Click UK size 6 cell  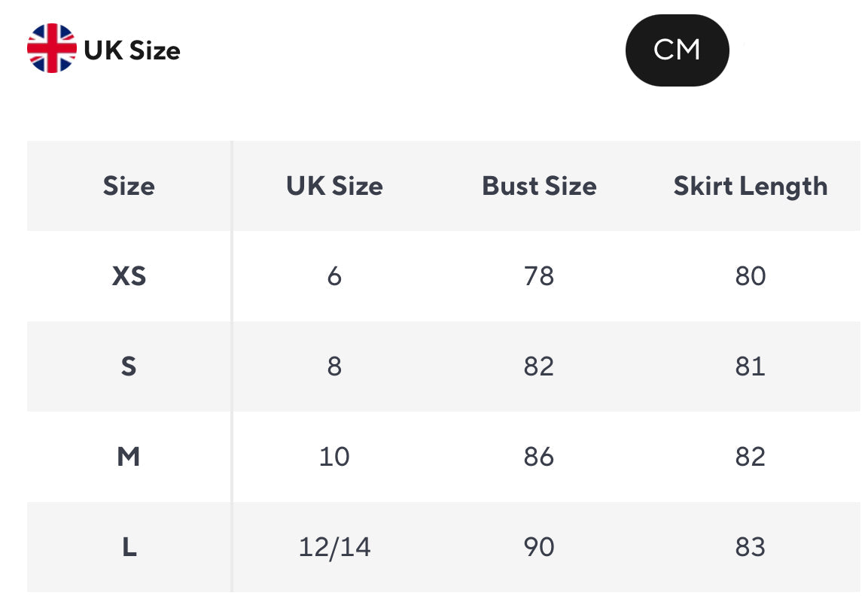(334, 276)
